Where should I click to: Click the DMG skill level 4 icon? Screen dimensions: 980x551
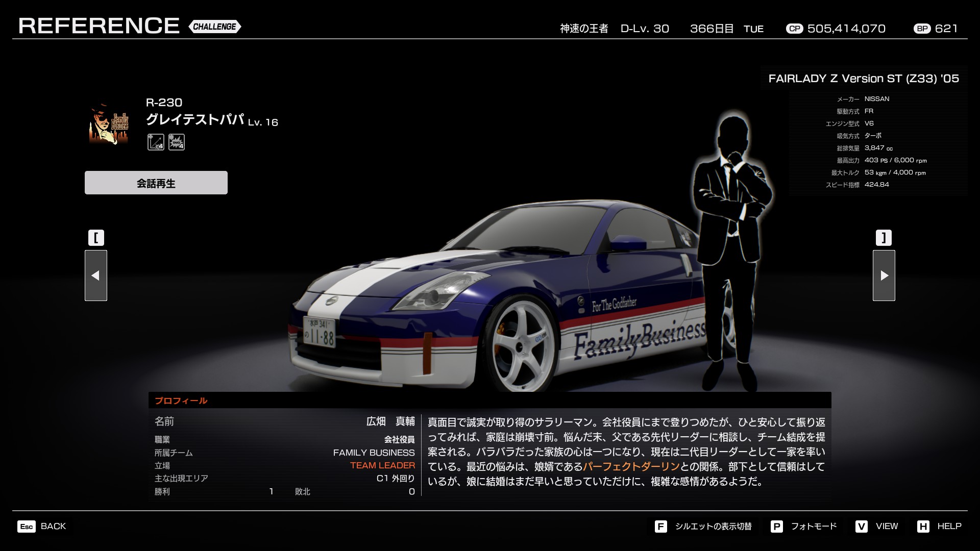[177, 142]
